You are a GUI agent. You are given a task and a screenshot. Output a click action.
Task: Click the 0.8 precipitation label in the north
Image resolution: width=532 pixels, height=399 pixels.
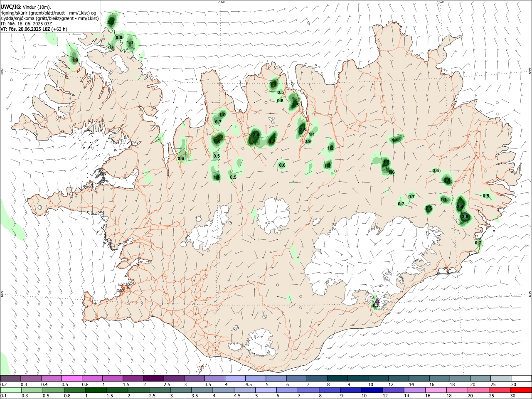(280, 101)
